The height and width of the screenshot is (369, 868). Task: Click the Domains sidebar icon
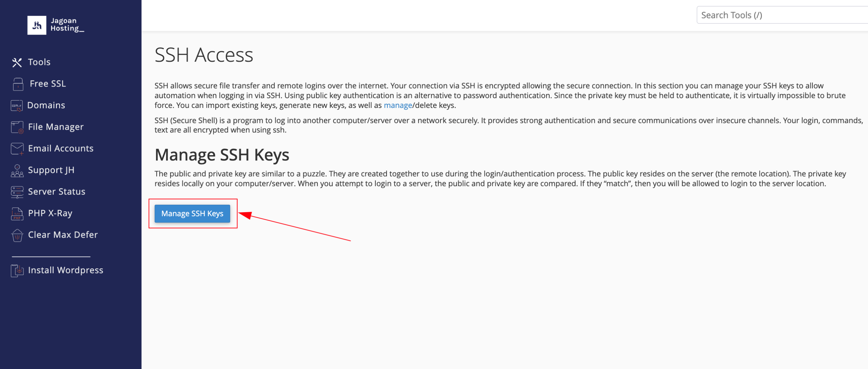(x=17, y=106)
